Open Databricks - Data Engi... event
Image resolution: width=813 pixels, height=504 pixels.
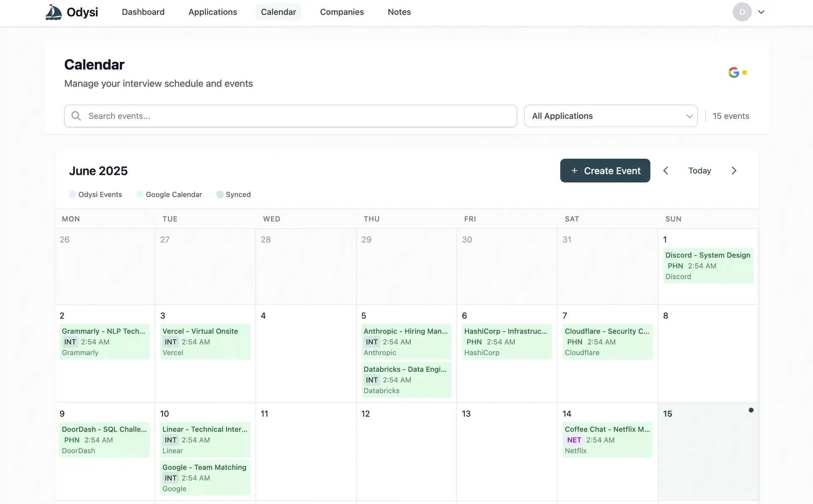(x=406, y=380)
